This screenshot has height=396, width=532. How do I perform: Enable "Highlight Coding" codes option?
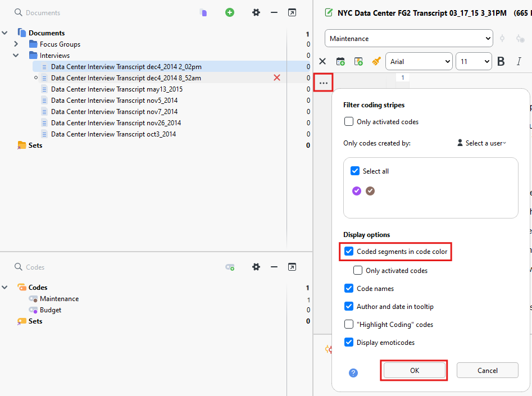click(349, 324)
